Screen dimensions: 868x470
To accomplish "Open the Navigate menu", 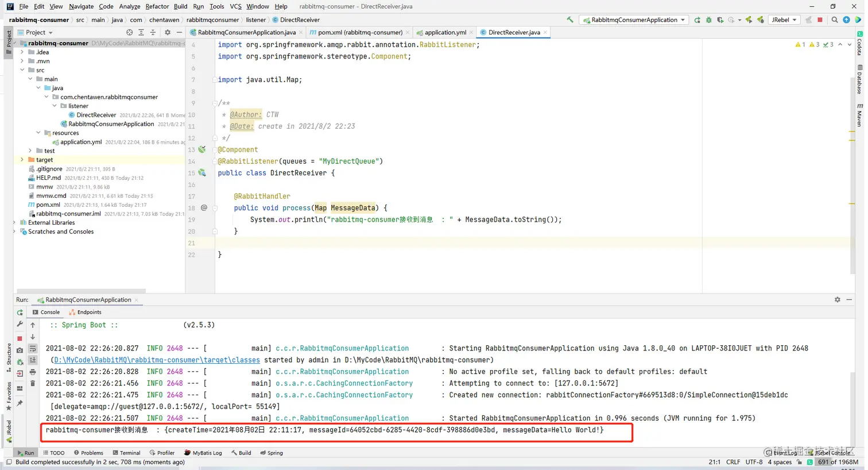I will coord(81,6).
